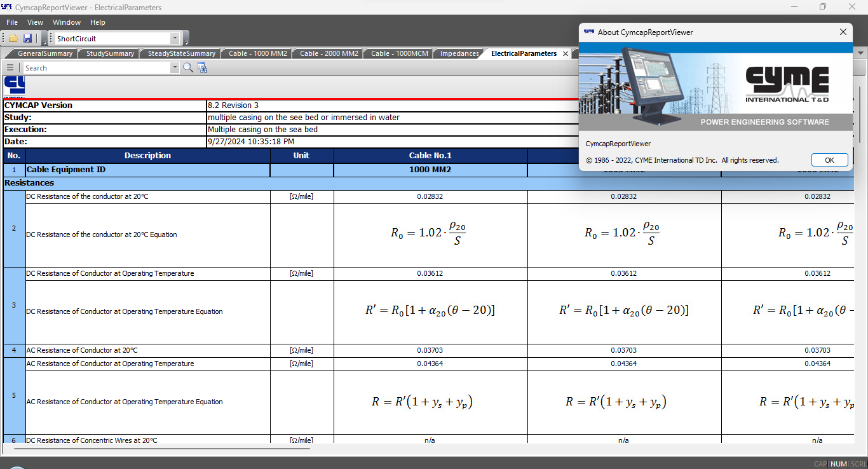
Task: Select the Study value about immersed in water
Action: click(392, 118)
